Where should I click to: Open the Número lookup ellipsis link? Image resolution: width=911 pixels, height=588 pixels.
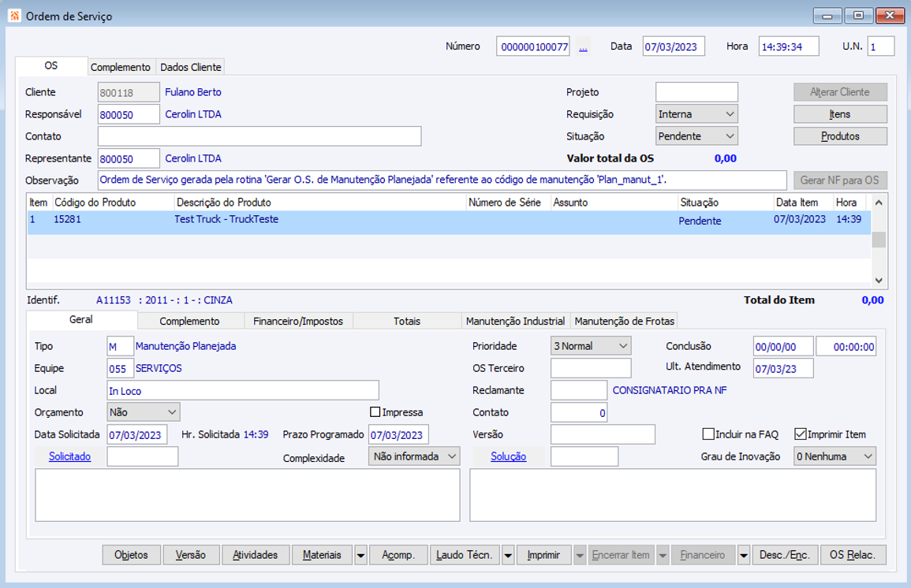click(x=583, y=47)
